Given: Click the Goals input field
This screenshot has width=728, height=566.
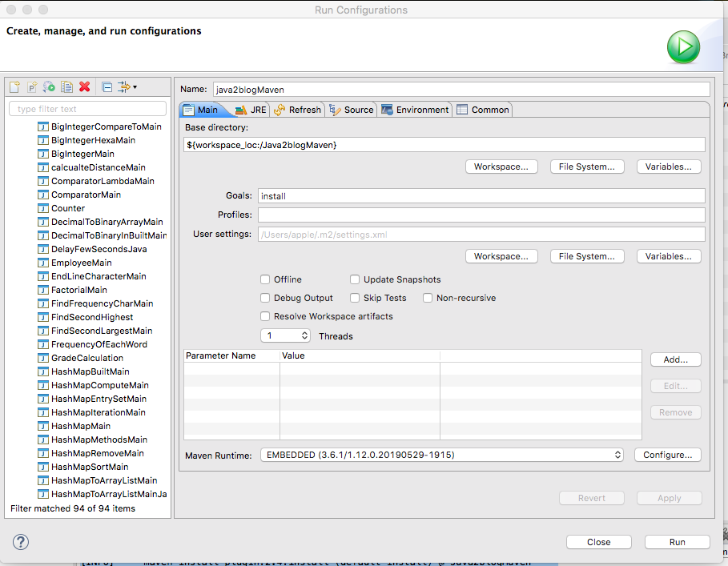Looking at the screenshot, I should 481,196.
